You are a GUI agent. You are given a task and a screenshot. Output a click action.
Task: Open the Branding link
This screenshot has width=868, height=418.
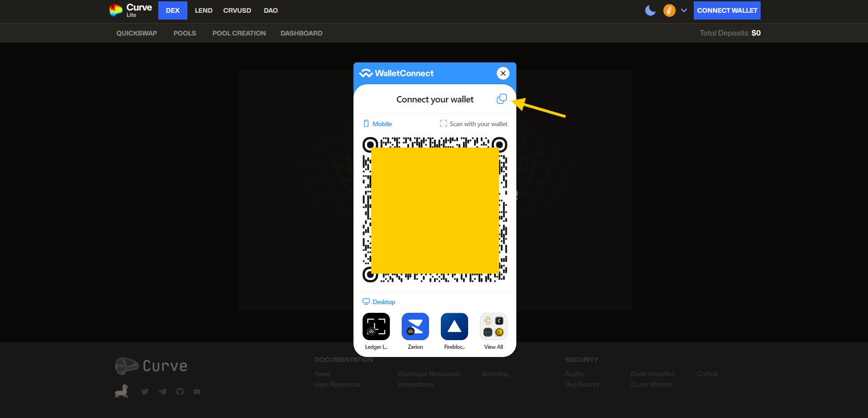pos(495,374)
